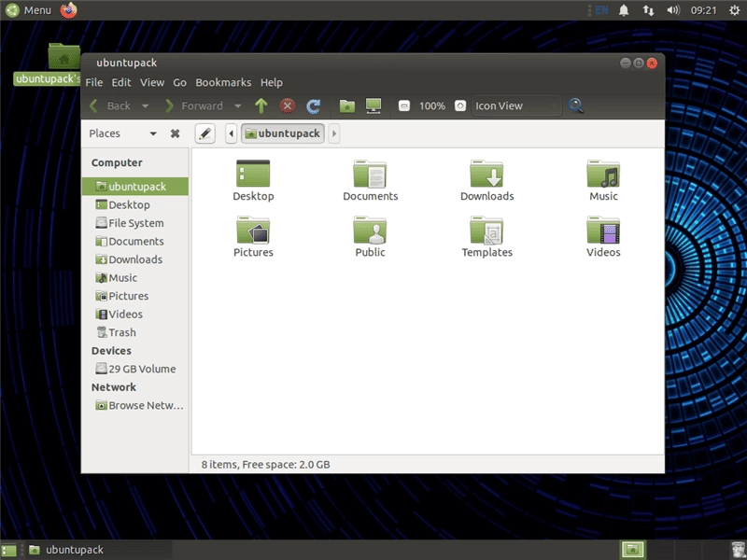This screenshot has width=747, height=560.
Task: Reload the current folder view
Action: [313, 105]
